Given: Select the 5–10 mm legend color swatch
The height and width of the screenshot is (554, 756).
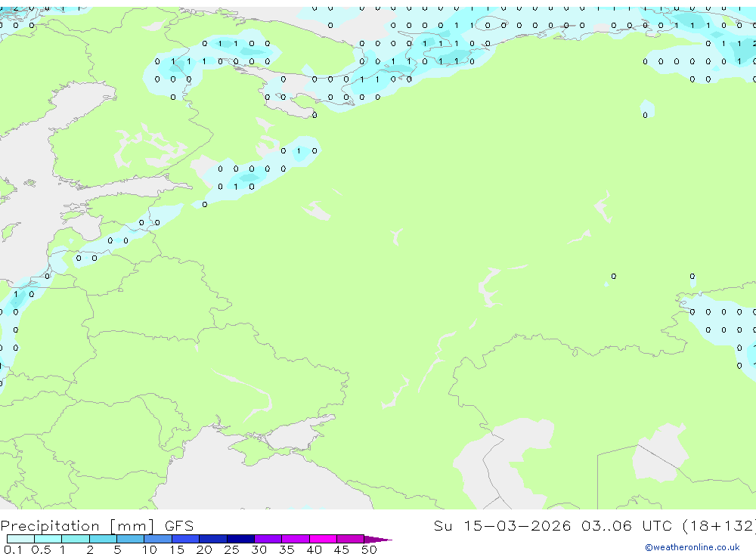Looking at the screenshot, I should pyautogui.click(x=131, y=539).
